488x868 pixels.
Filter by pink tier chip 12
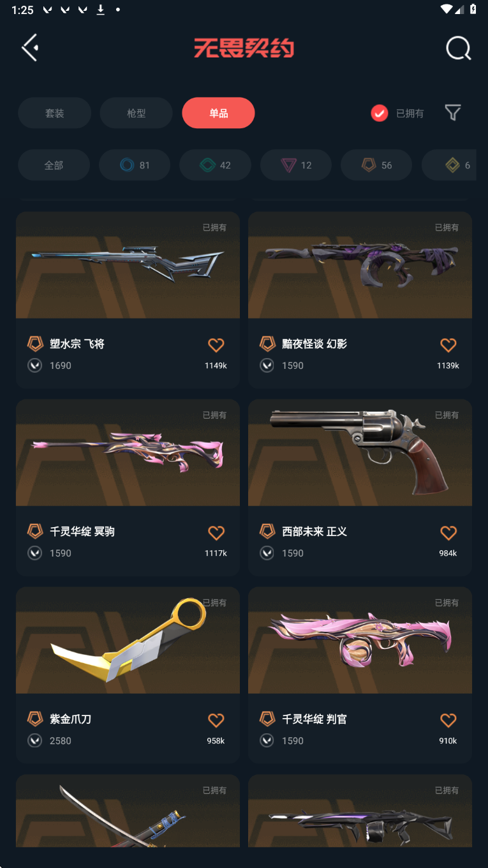pos(296,165)
